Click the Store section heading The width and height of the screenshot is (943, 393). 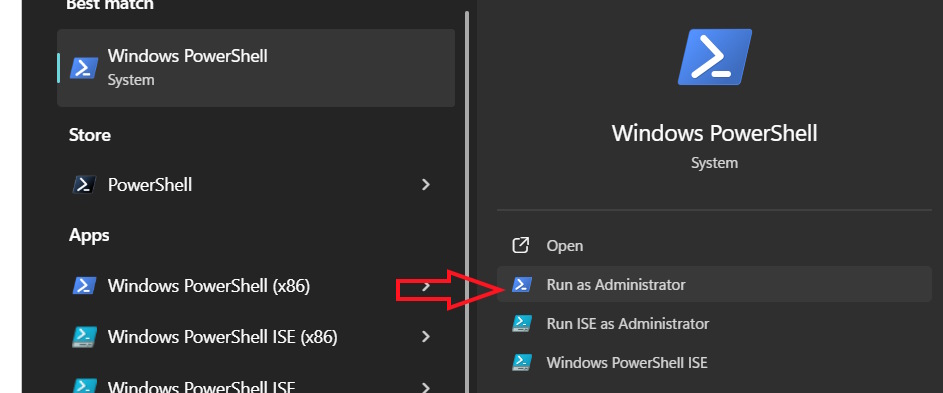coord(90,135)
